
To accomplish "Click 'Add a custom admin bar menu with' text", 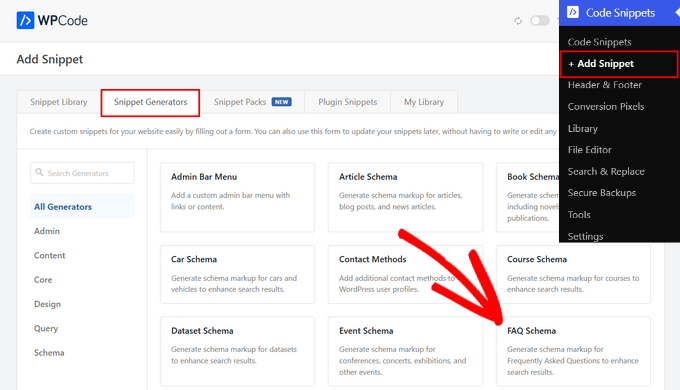I will click(x=230, y=195).
